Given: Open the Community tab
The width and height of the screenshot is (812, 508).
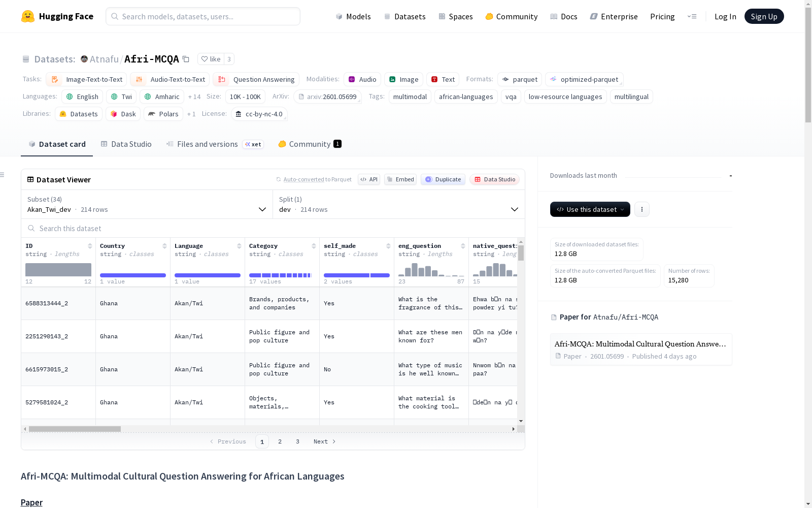Looking at the screenshot, I should (310, 144).
